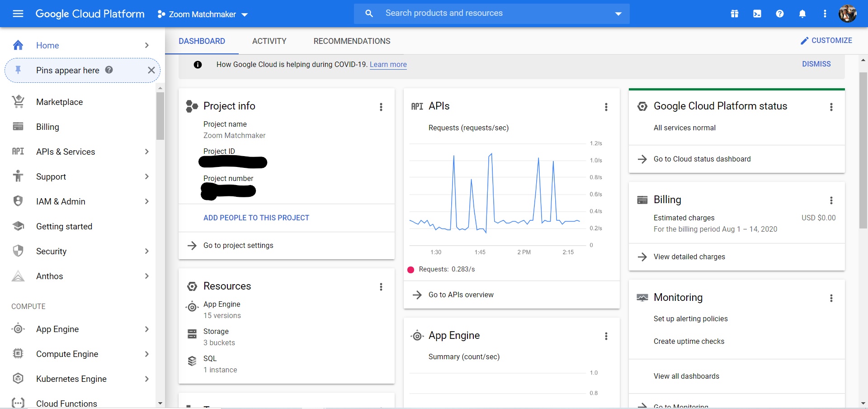Click Set up alerting policies
The width and height of the screenshot is (868, 409).
coord(690,319)
